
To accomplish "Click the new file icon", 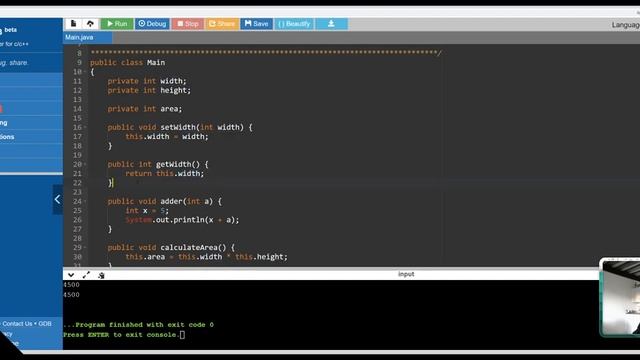I will coord(73,24).
